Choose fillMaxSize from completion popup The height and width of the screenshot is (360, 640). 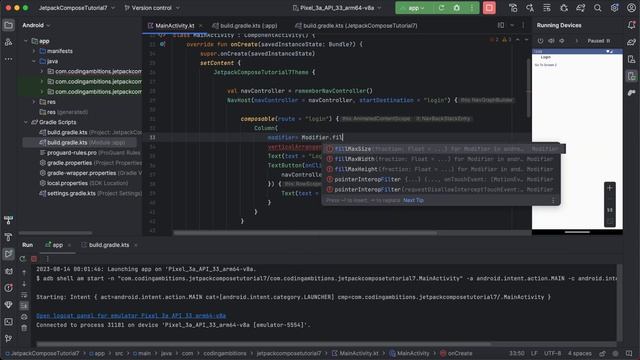[444, 149]
